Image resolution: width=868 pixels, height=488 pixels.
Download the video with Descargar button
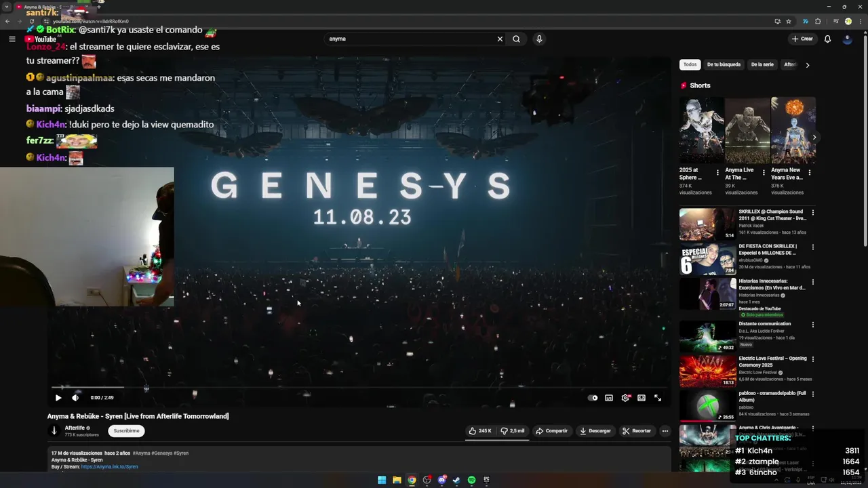point(595,430)
